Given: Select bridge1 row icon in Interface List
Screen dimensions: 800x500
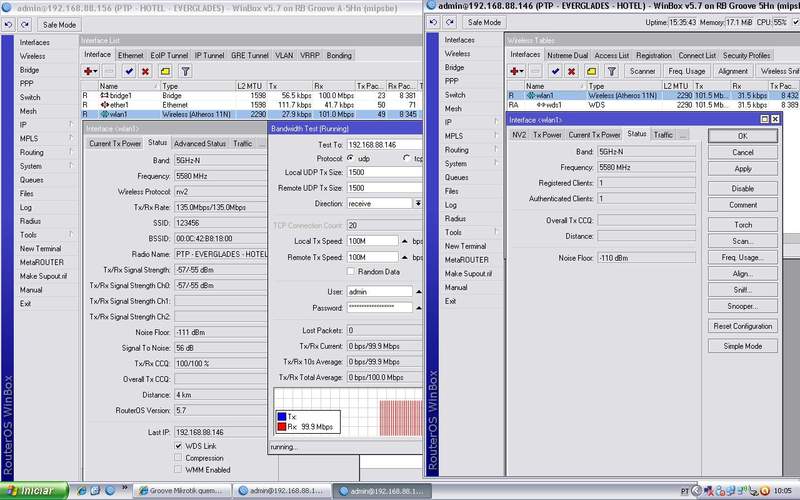Looking at the screenshot, I should pyautogui.click(x=105, y=95).
